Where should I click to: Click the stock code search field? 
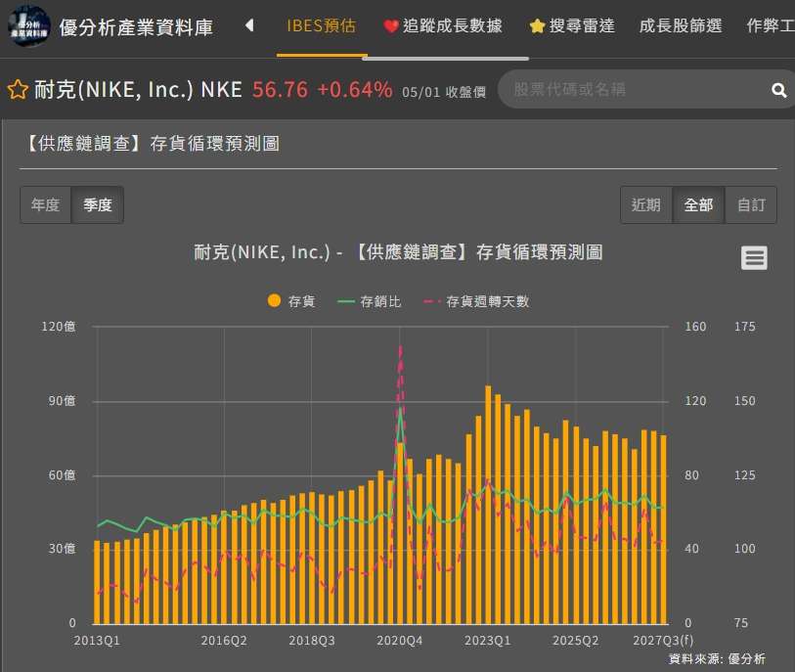pos(634,90)
